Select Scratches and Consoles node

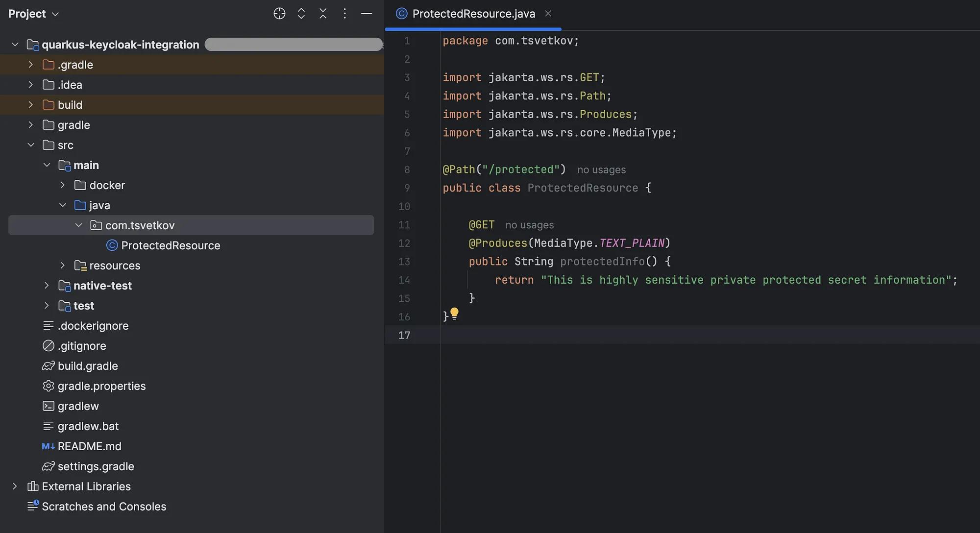pos(104,507)
